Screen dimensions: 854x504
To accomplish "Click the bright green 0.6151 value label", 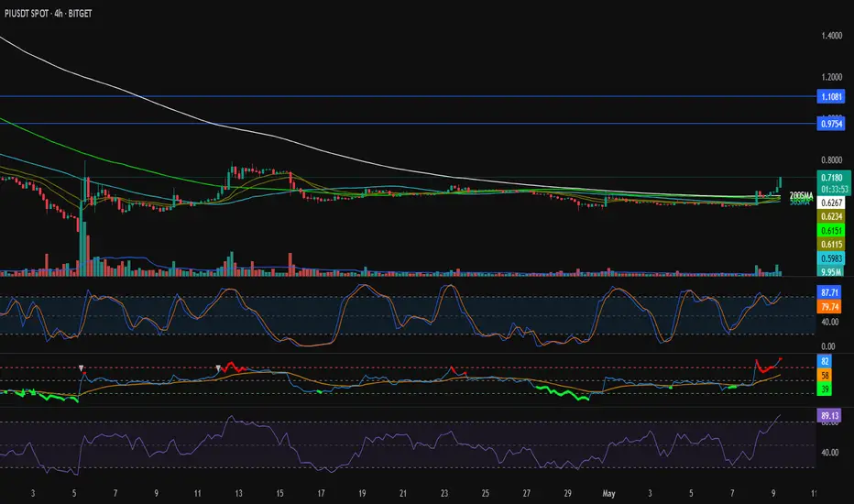I will pyautogui.click(x=831, y=231).
